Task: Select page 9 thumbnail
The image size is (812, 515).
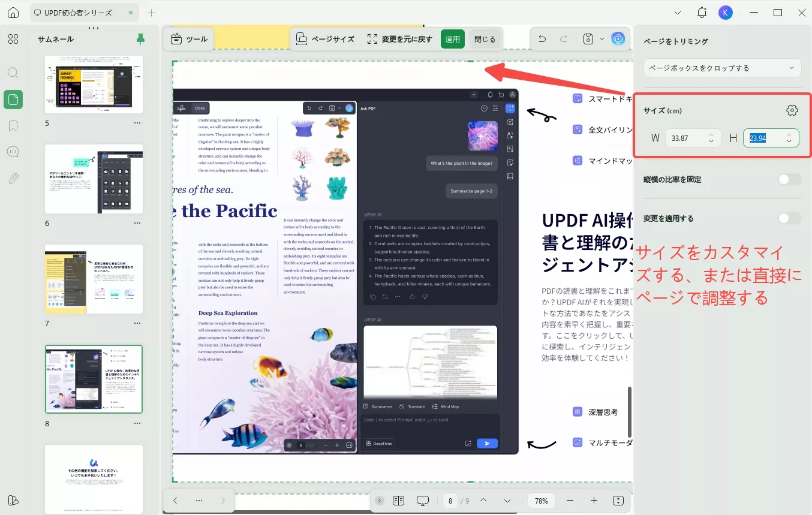Action: (x=94, y=479)
